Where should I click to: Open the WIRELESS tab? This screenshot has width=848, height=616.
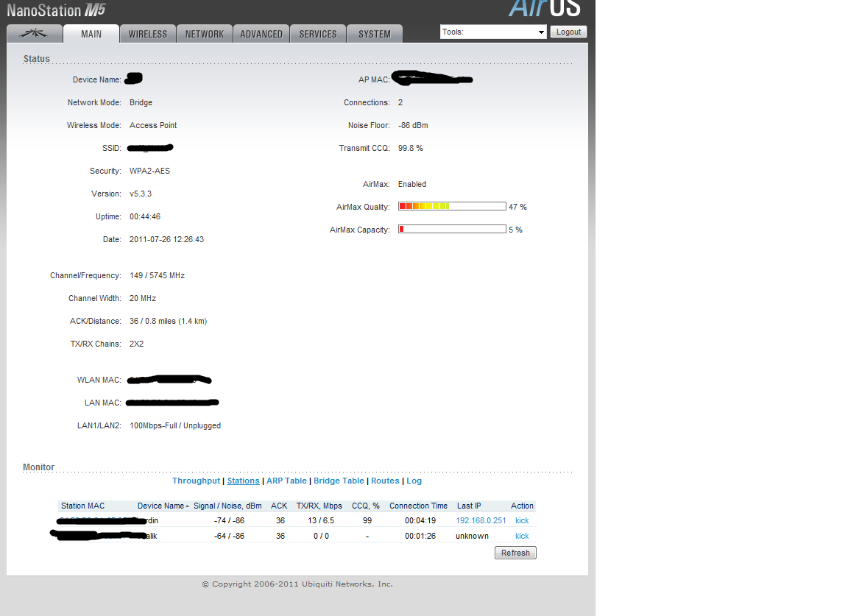click(x=148, y=34)
